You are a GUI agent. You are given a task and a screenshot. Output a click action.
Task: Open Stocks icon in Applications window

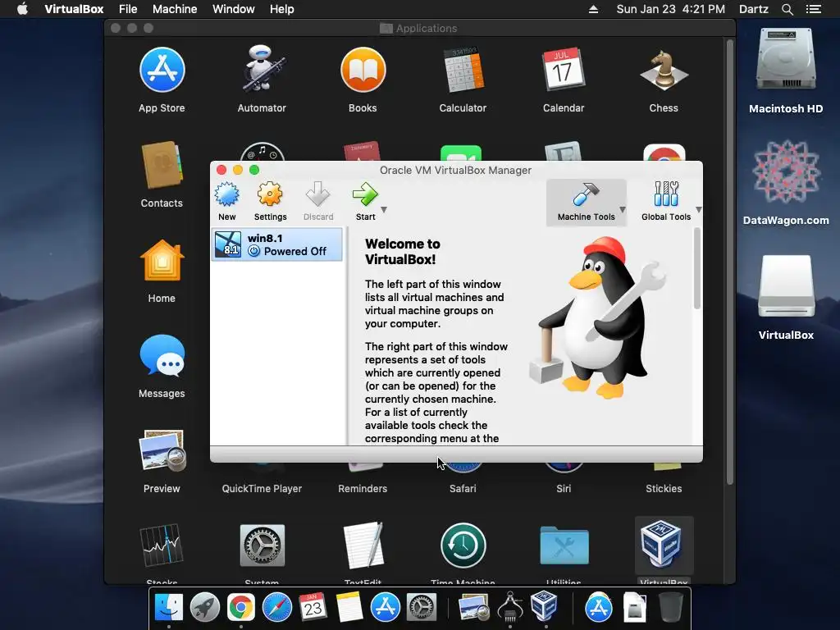coord(162,545)
